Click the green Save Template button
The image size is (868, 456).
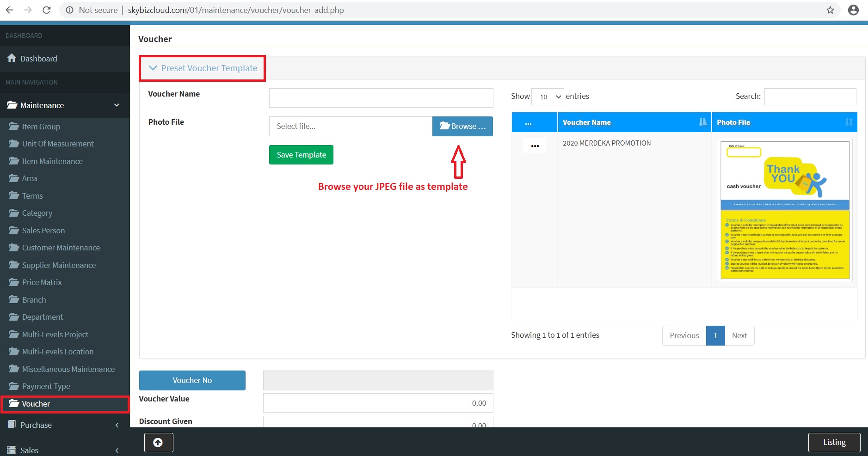[301, 155]
